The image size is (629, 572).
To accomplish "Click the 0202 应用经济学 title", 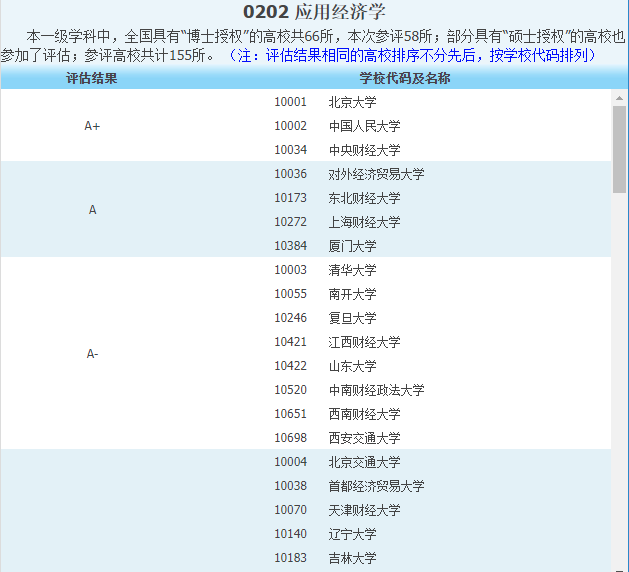I will 314,12.
